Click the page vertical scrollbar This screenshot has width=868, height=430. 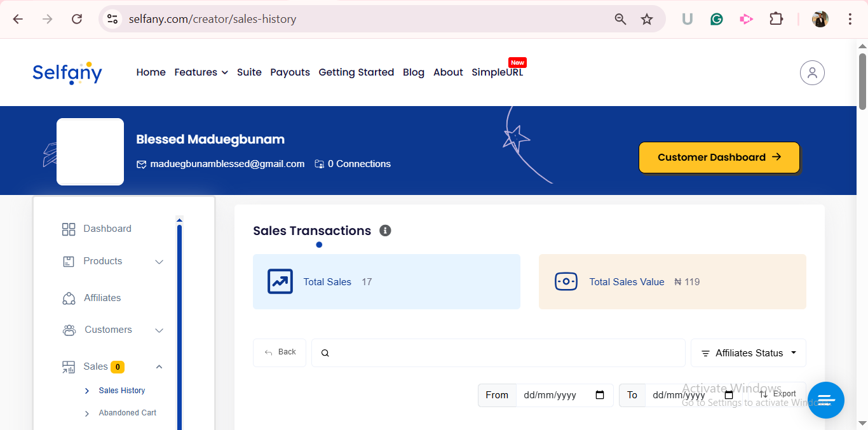pyautogui.click(x=863, y=81)
